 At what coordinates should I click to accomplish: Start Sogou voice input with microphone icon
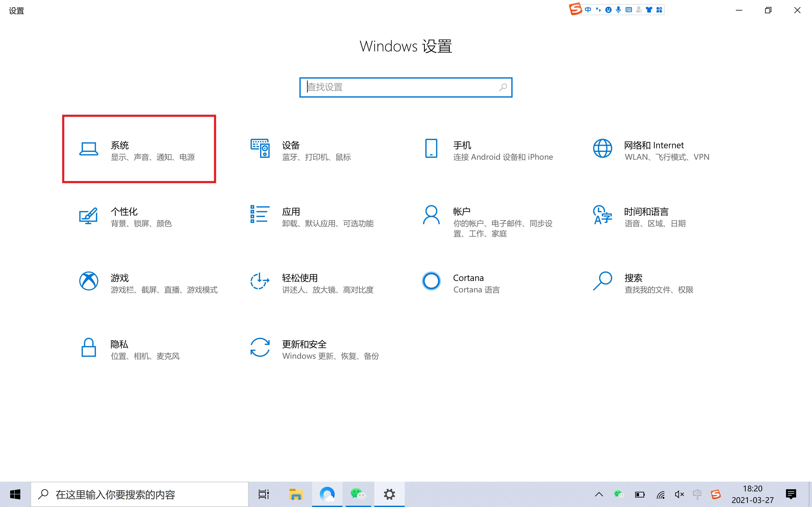coord(618,9)
